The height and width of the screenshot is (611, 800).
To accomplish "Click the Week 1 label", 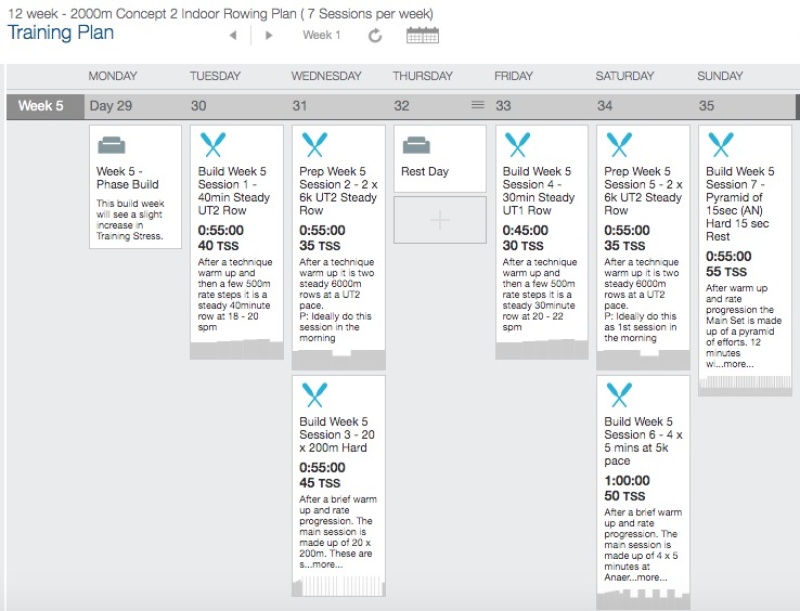I will coord(322,35).
